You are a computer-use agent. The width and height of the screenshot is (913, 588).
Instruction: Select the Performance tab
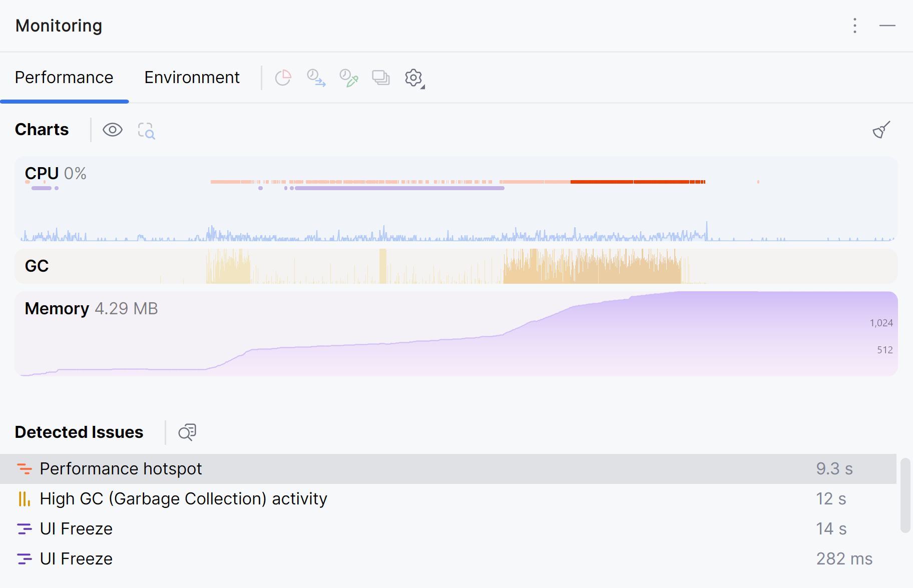pyautogui.click(x=64, y=77)
